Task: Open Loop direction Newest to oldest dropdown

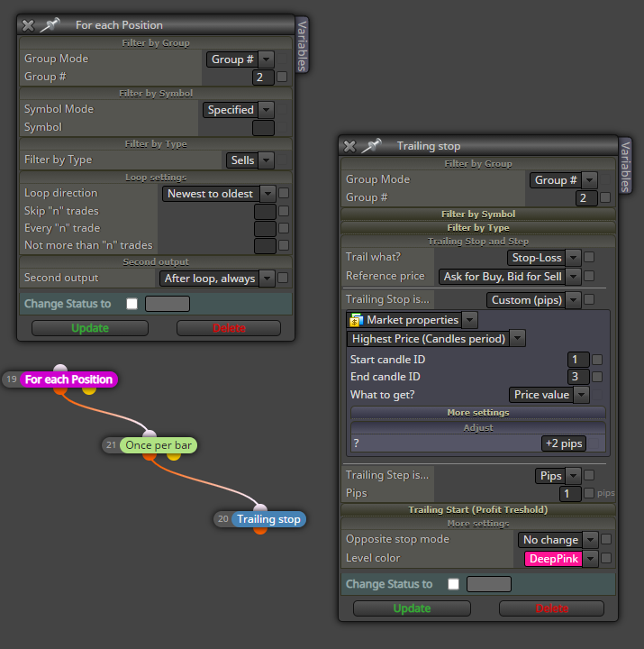Action: pos(268,194)
